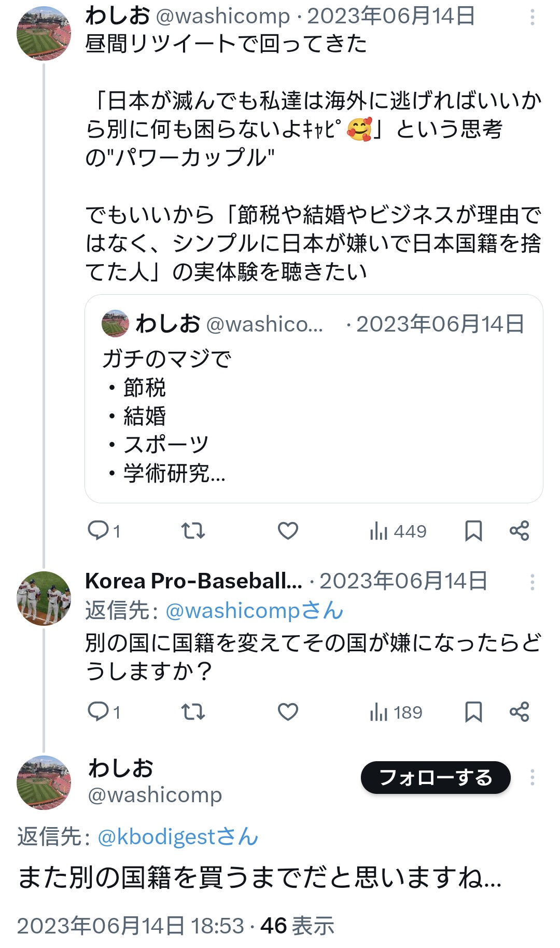The width and height of the screenshot is (560, 948).
Task: Reply to the first わしお tweet
Action: point(99,531)
